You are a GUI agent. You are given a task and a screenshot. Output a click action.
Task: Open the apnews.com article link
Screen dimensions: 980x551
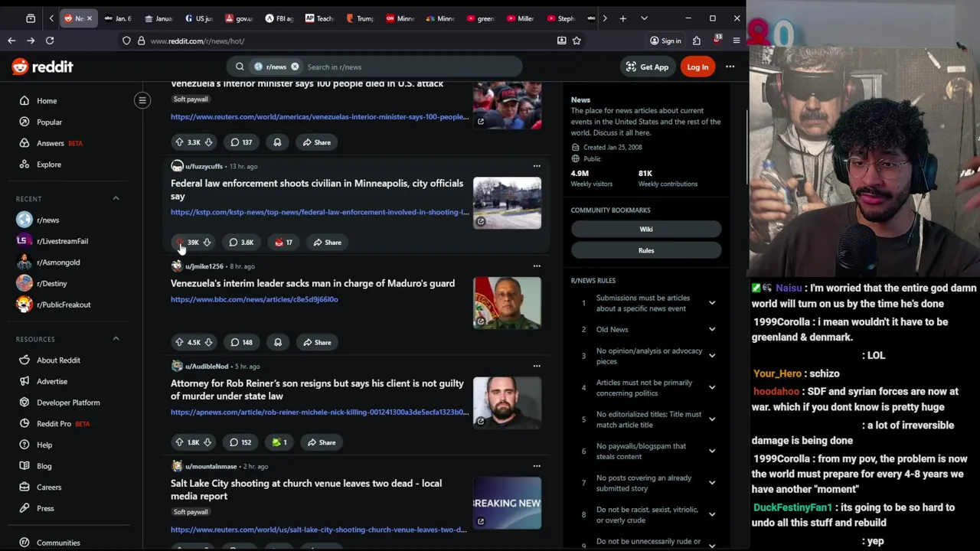tap(319, 412)
